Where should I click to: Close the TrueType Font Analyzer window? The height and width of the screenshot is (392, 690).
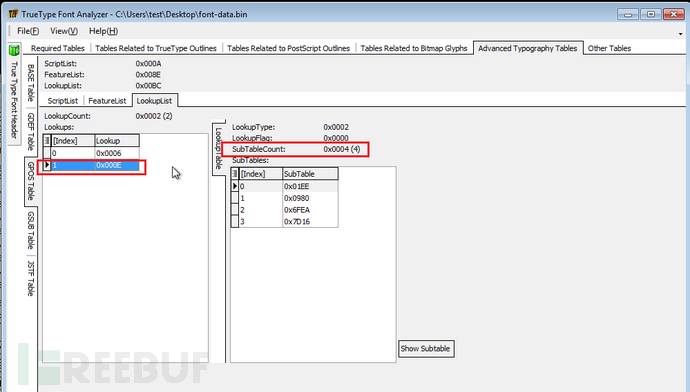pos(674,14)
